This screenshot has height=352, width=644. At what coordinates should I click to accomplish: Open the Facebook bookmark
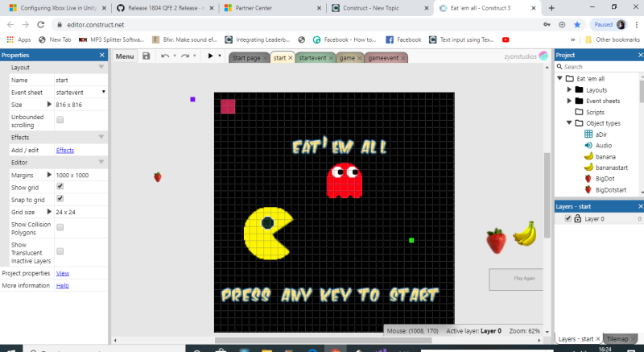403,39
